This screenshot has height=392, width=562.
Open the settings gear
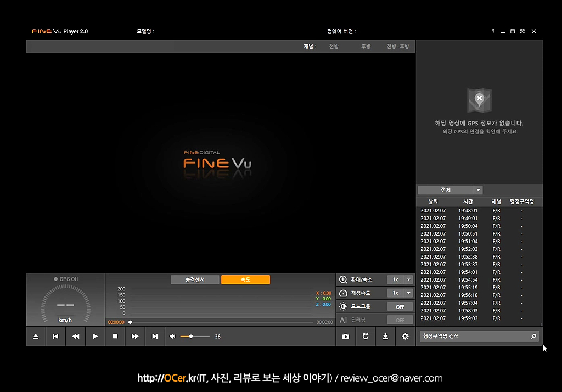point(405,337)
